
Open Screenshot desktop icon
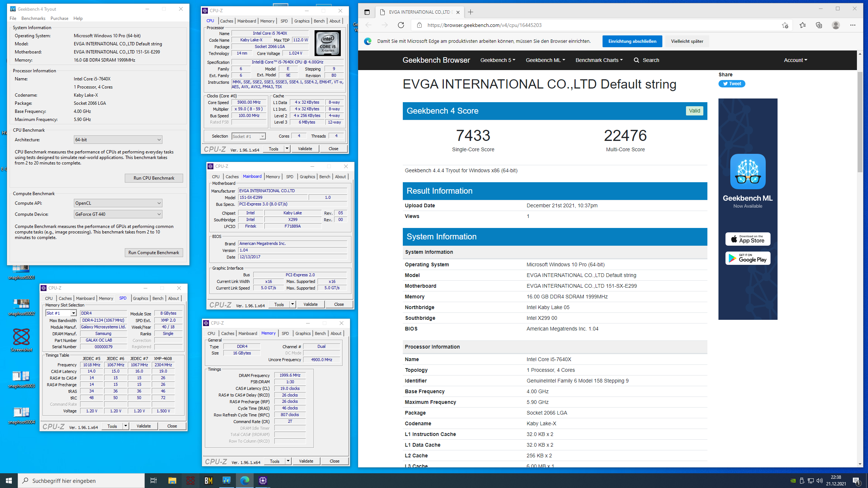[21, 340]
